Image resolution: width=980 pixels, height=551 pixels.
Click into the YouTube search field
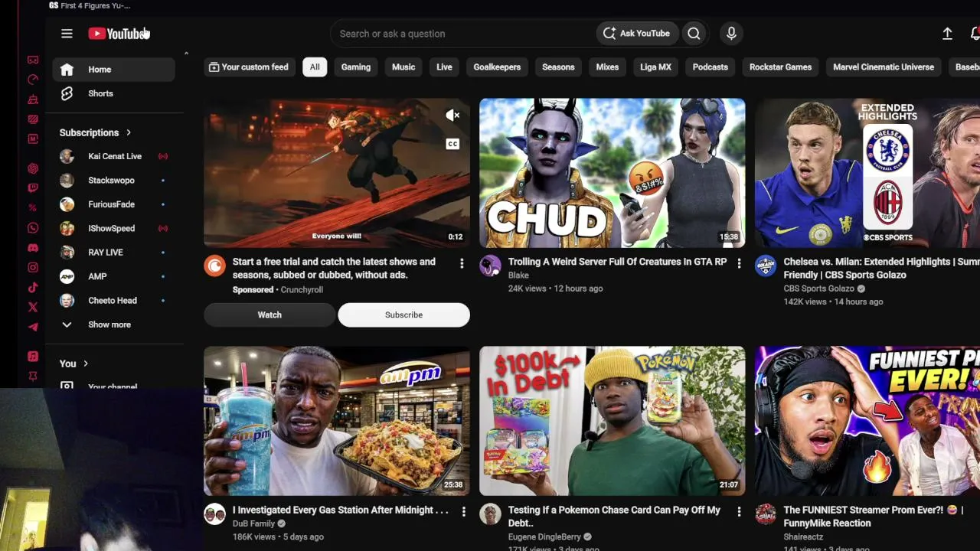point(463,34)
